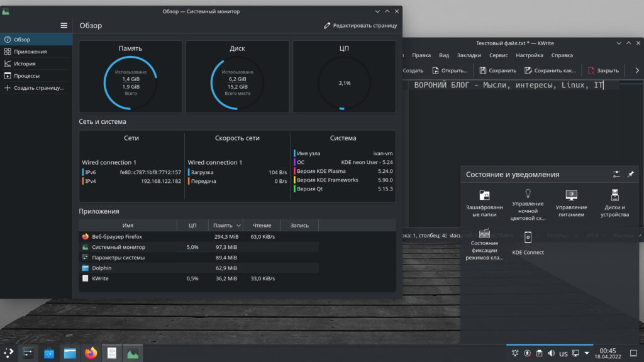
Task: Select the История page in the sidebar
Action: (x=25, y=63)
